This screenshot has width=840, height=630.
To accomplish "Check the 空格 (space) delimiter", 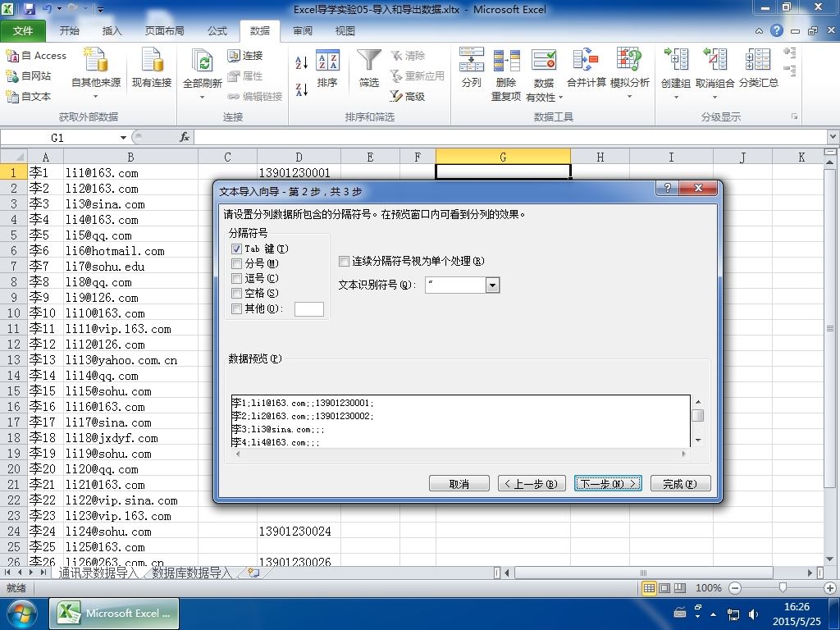I will [237, 294].
